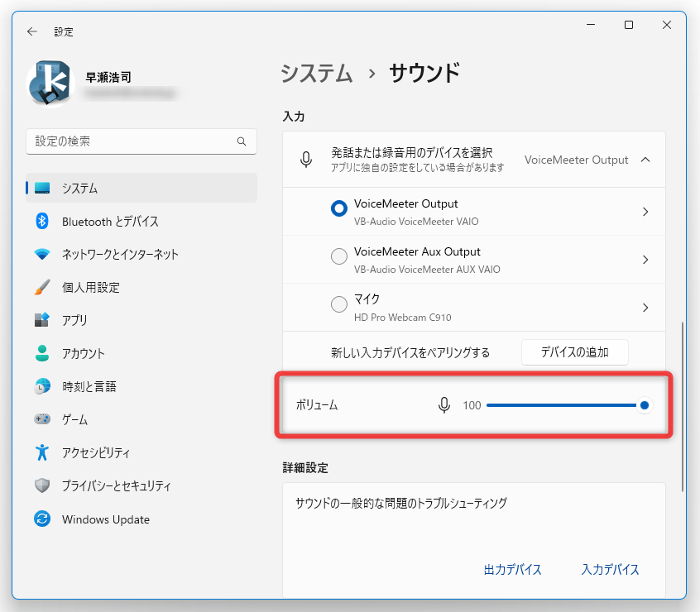Open マイク device properties chevron

click(645, 308)
